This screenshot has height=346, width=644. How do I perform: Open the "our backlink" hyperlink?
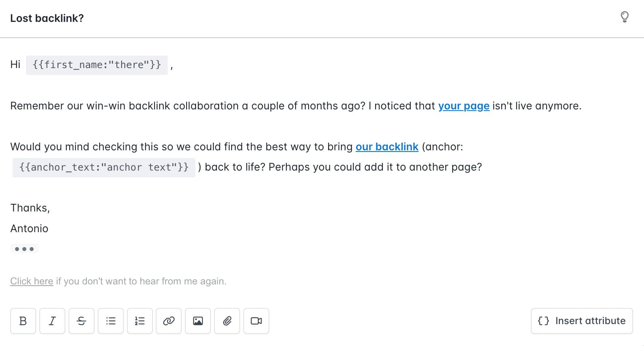tap(386, 147)
